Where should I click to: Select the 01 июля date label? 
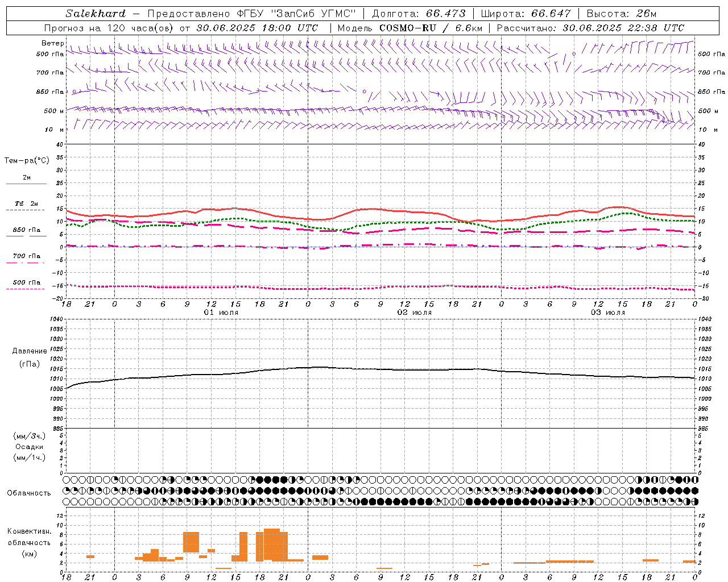tap(221, 313)
